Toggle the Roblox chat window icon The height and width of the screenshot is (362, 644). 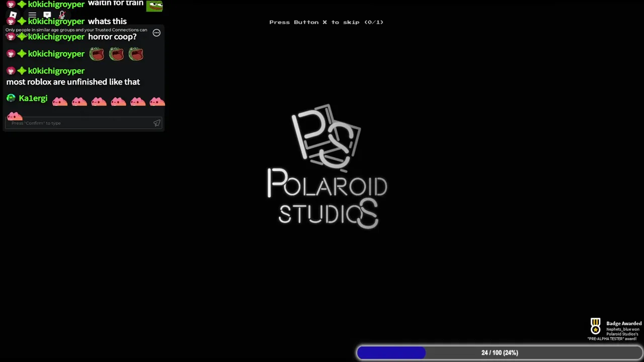(x=47, y=15)
